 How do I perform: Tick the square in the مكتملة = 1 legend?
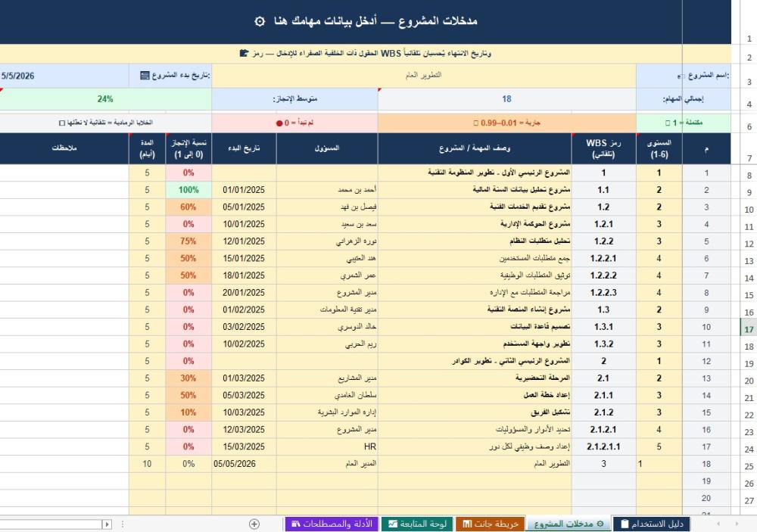click(667, 123)
